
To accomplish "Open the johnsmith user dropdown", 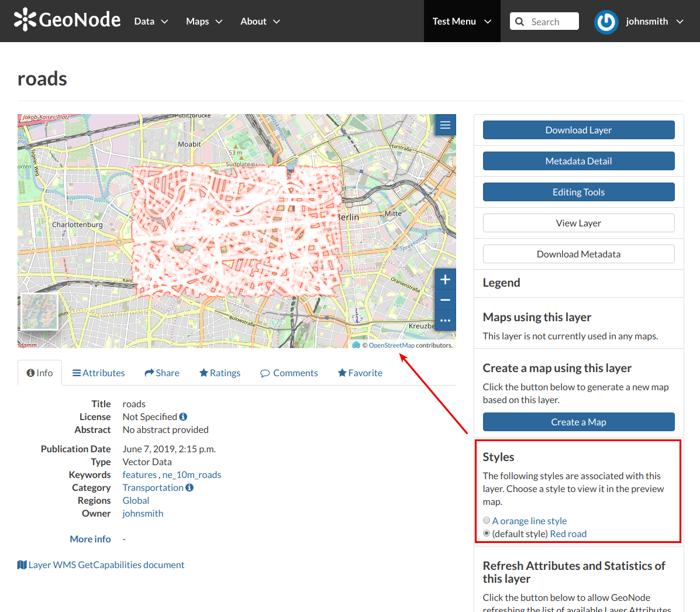I will [x=654, y=22].
